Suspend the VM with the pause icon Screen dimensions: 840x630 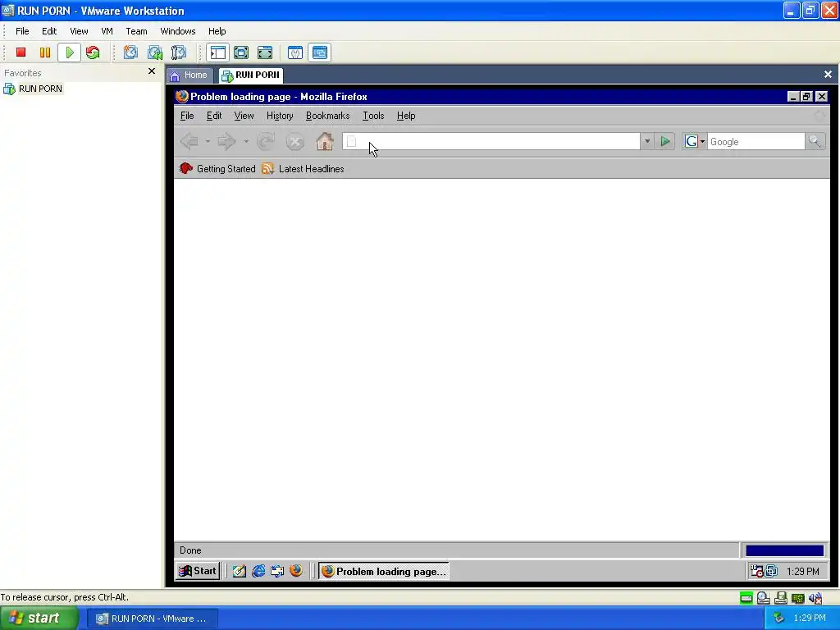[x=45, y=52]
